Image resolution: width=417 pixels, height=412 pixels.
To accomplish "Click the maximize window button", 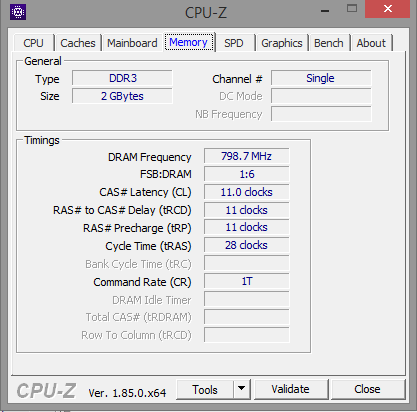I will (x=352, y=8).
